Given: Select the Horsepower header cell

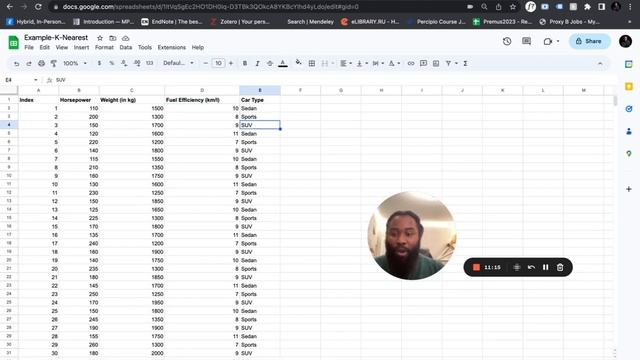Looking at the screenshot, I should tap(79, 100).
